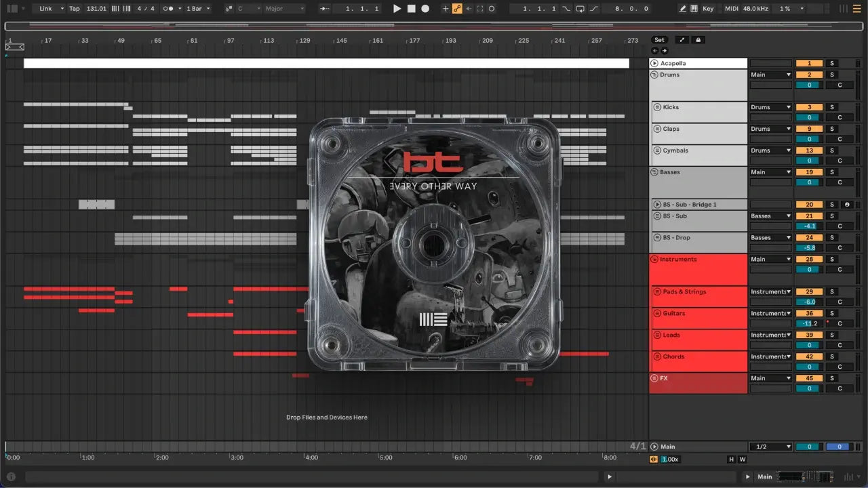Start playback with the Play button

point(397,9)
